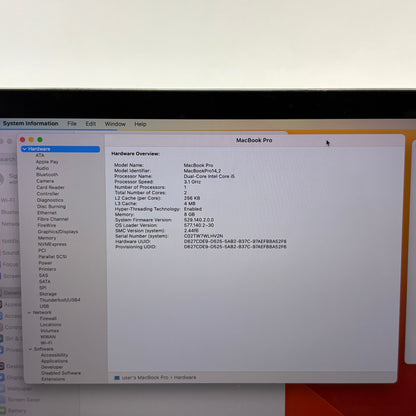The image size is (416, 416).
Task: Open the Help menu
Action: tap(140, 124)
